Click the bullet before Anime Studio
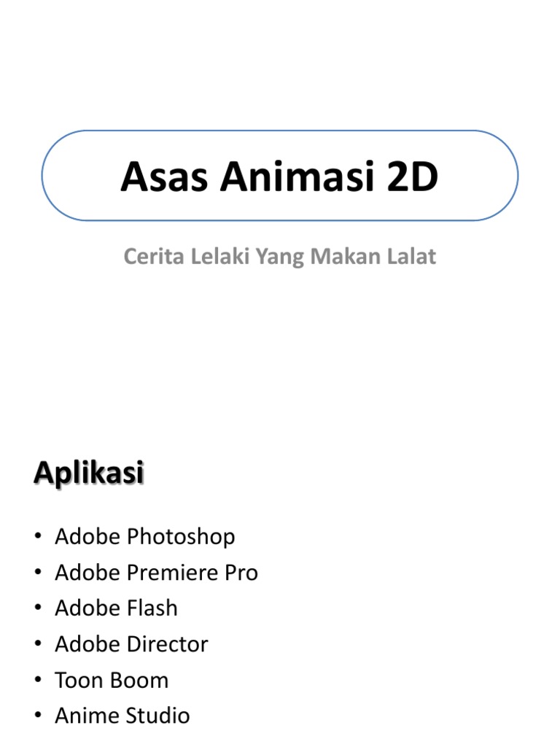560x747 pixels. point(37,716)
